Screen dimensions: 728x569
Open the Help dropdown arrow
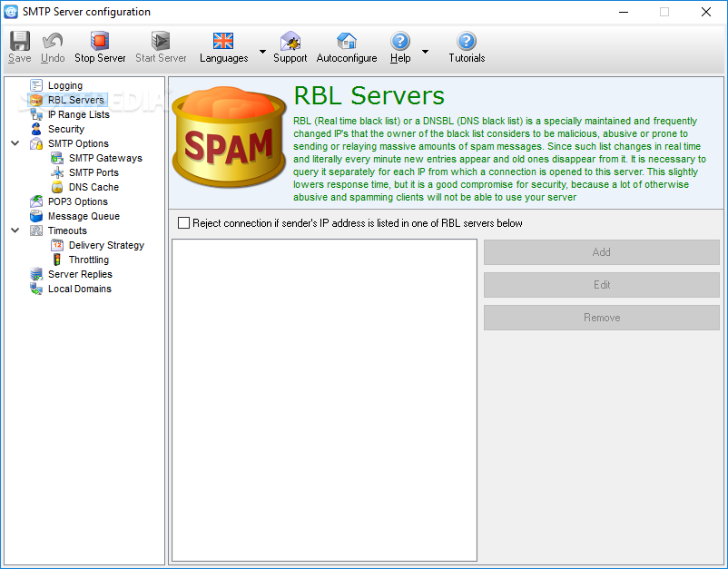pyautogui.click(x=425, y=51)
